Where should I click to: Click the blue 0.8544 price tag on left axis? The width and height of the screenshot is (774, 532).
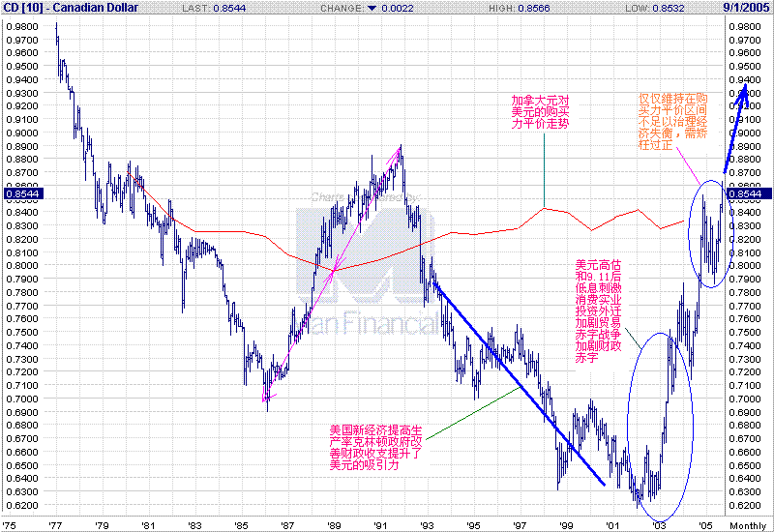click(22, 194)
